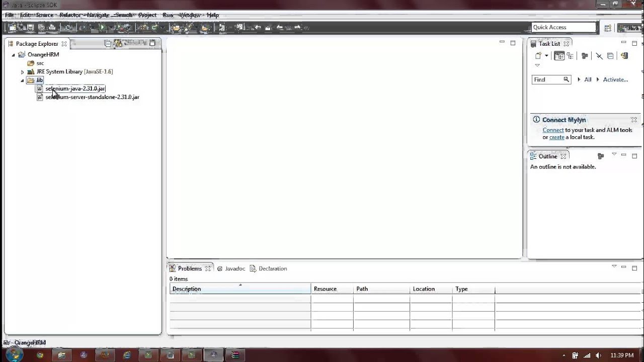This screenshot has width=644, height=362.
Task: Expand the JRE System Library node
Action: (22, 72)
